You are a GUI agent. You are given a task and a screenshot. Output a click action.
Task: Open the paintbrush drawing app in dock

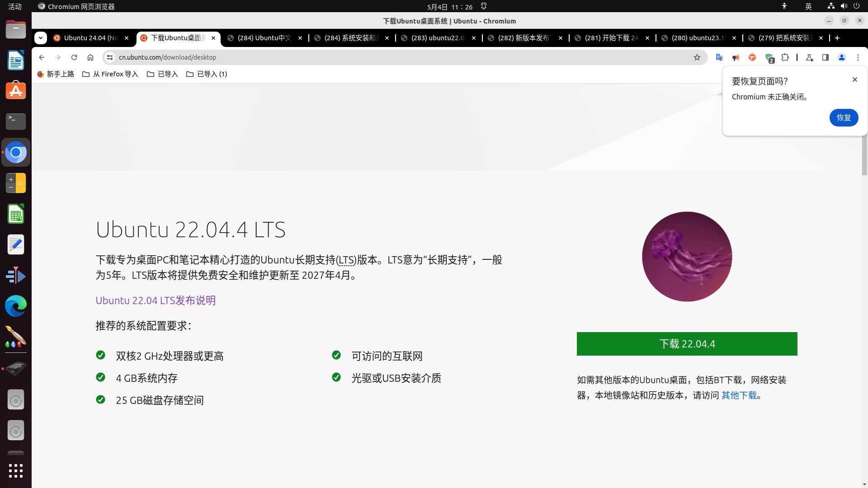click(16, 337)
